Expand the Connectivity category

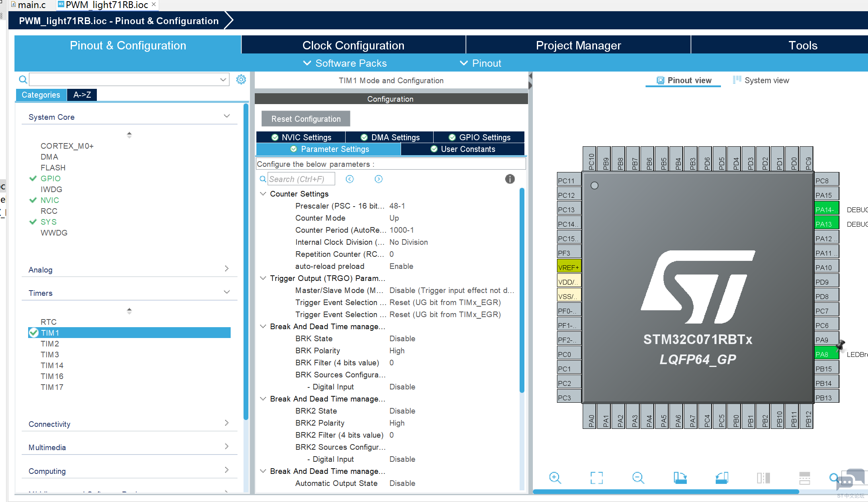[x=227, y=423]
